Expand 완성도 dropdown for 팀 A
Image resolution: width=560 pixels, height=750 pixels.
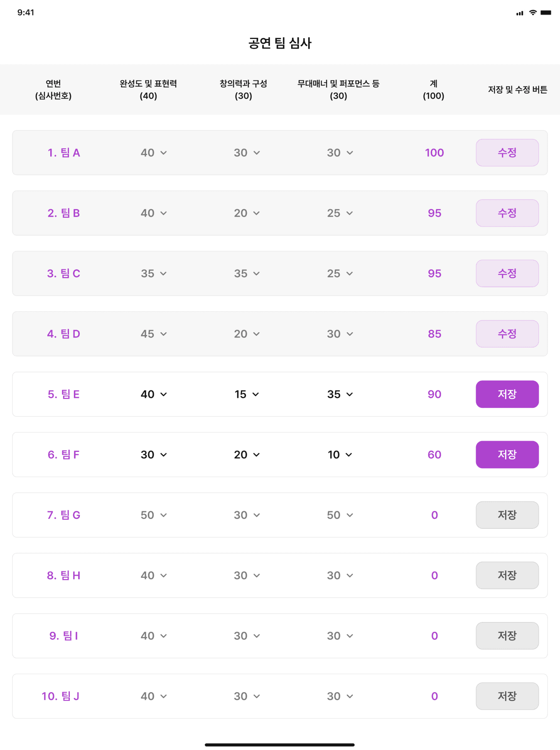pos(153,153)
